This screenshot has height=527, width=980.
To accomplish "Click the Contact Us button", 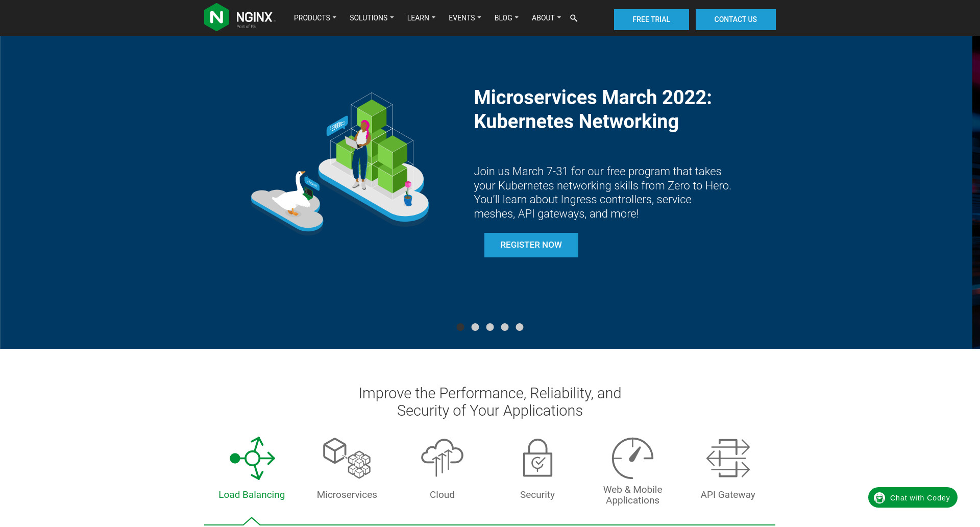I will coord(736,19).
